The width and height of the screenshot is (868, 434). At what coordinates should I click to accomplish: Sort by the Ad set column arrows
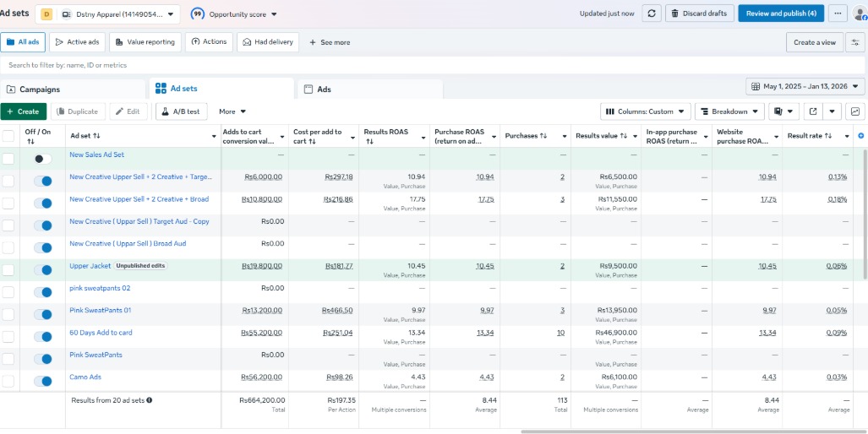tap(97, 135)
